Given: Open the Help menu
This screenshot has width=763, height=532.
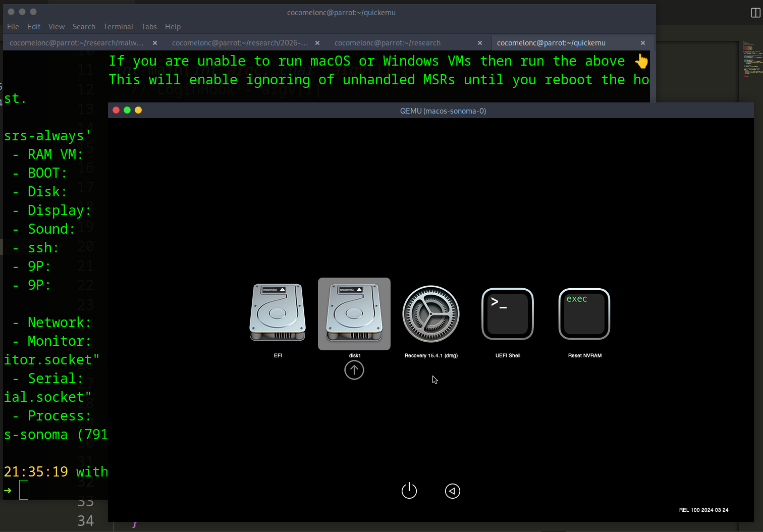Looking at the screenshot, I should pyautogui.click(x=173, y=26).
